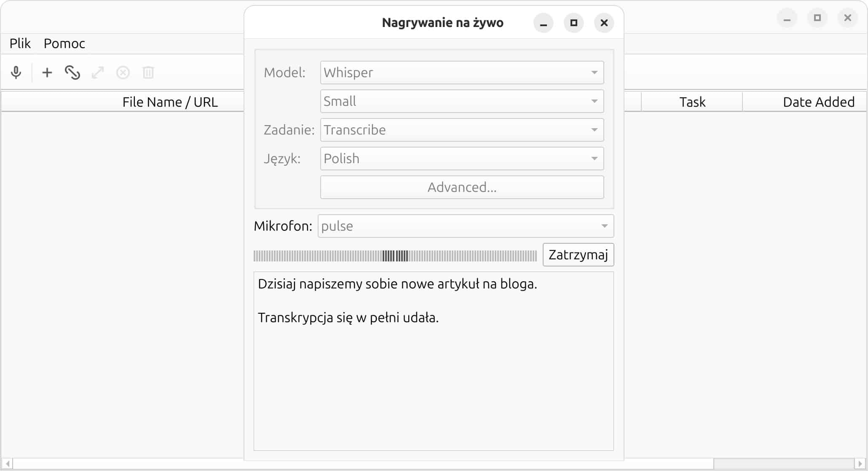The width and height of the screenshot is (868, 471).
Task: Maximize the Nagrywanie na żywo dialog
Action: [573, 23]
